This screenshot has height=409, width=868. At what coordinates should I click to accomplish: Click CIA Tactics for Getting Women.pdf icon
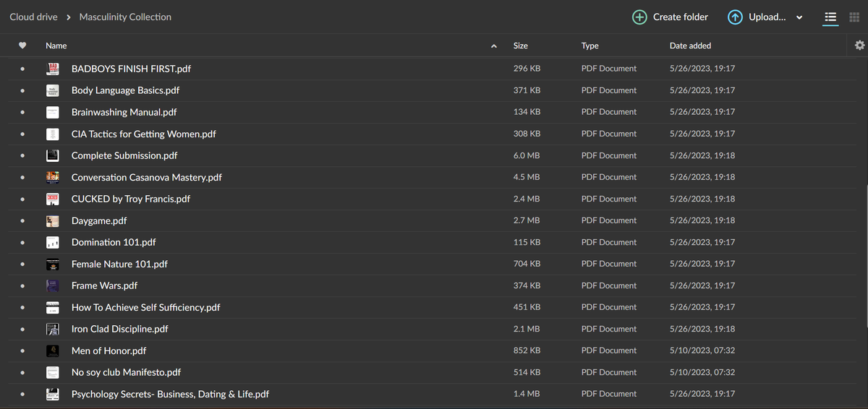pos(53,134)
